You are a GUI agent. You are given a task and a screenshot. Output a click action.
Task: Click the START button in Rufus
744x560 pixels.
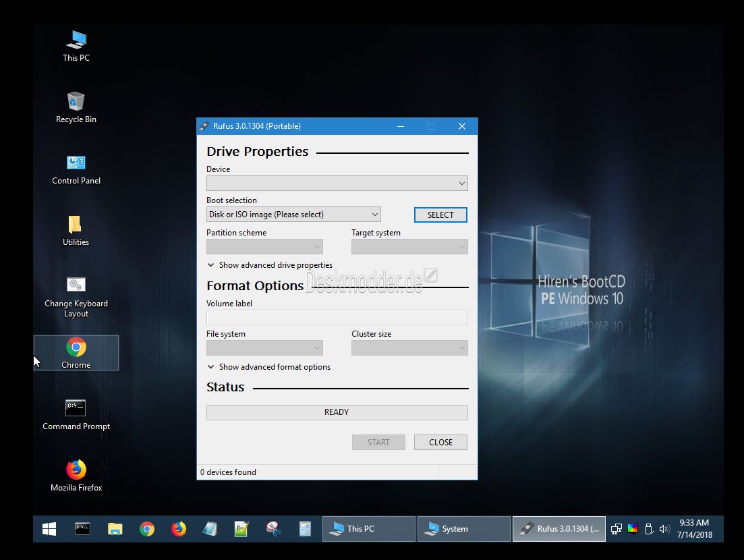378,443
